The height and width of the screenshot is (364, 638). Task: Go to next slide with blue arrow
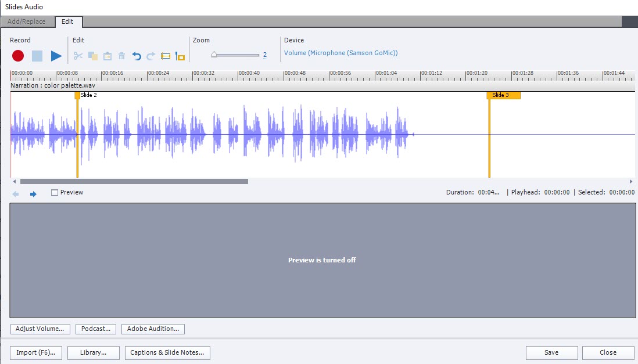[33, 194]
